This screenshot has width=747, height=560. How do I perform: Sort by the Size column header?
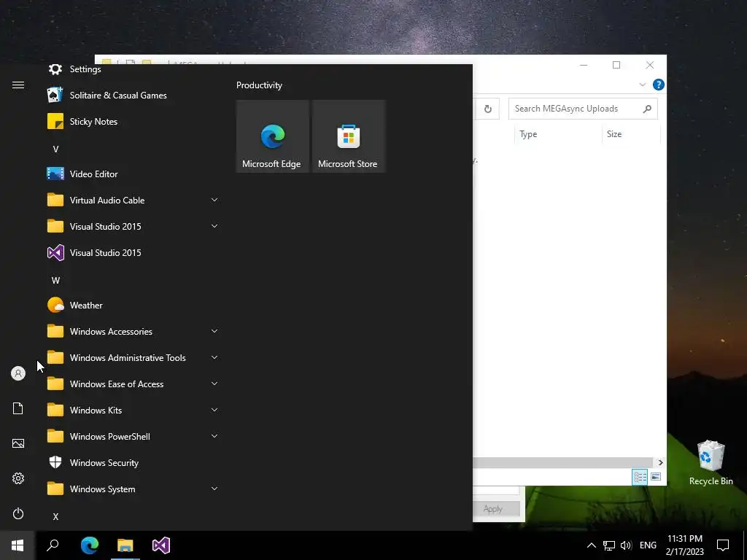[x=631, y=134]
